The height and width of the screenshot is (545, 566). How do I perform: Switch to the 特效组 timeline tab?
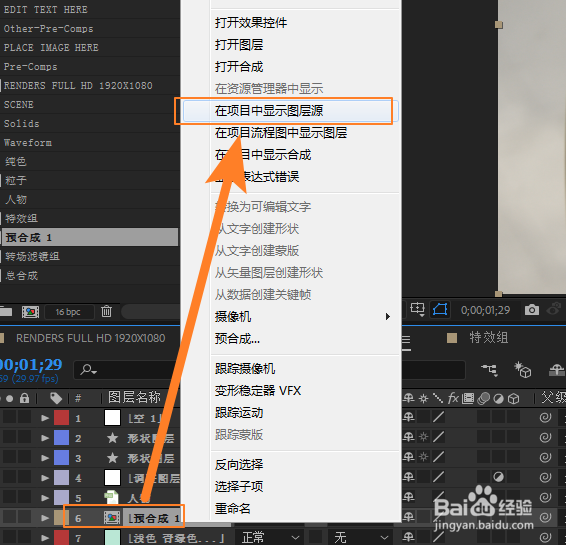pyautogui.click(x=489, y=338)
